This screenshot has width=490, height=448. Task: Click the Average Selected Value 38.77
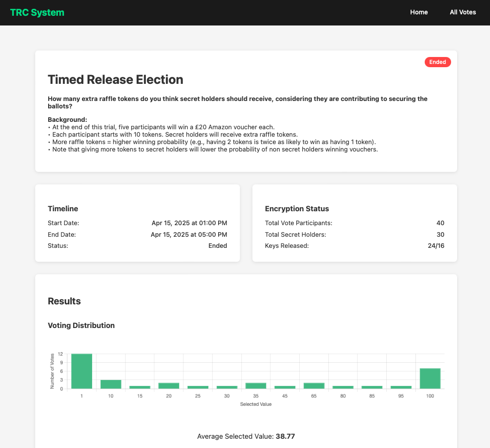pos(285,436)
